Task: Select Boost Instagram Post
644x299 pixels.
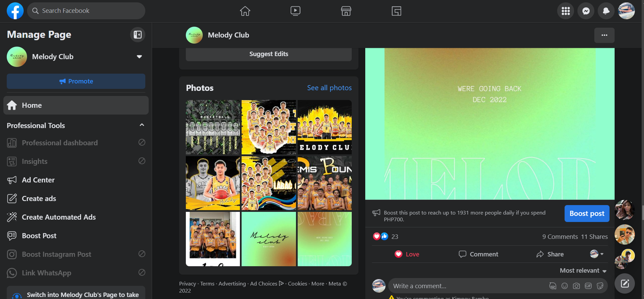Action: pyautogui.click(x=76, y=254)
